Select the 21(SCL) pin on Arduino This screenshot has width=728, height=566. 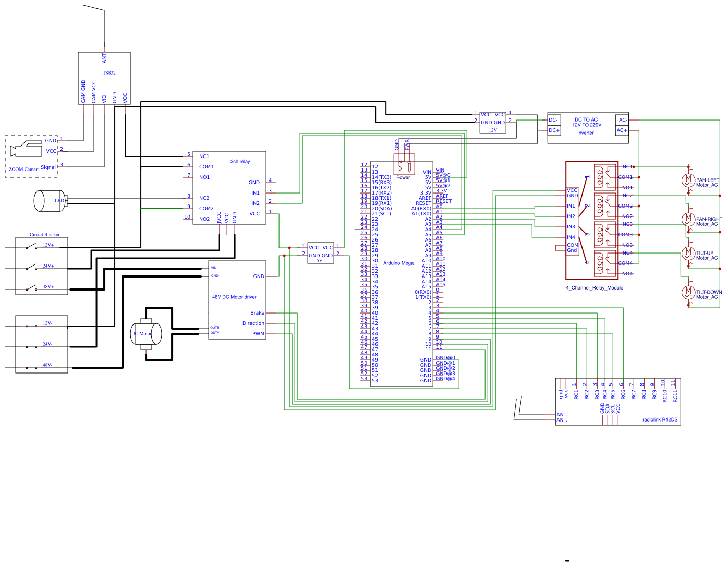click(x=382, y=214)
